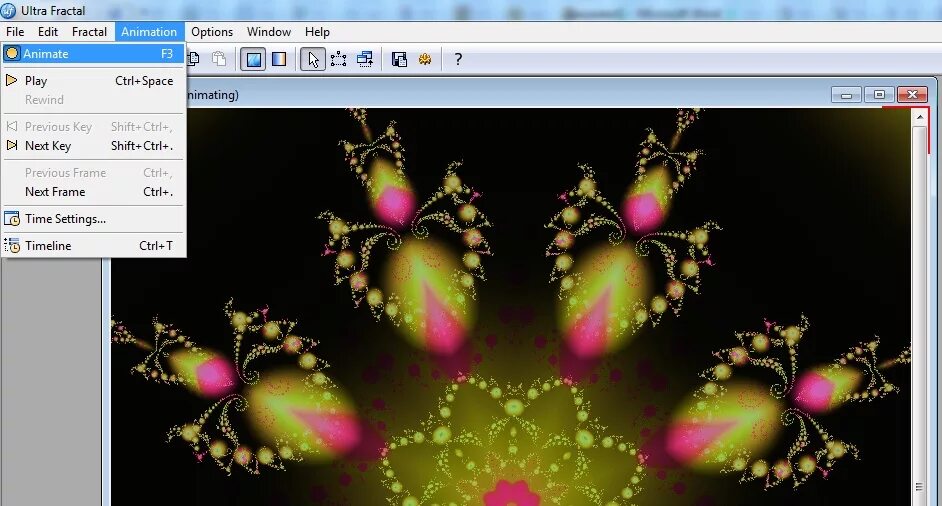The height and width of the screenshot is (506, 942).
Task: Click the Render to disk icon
Action: (399, 59)
